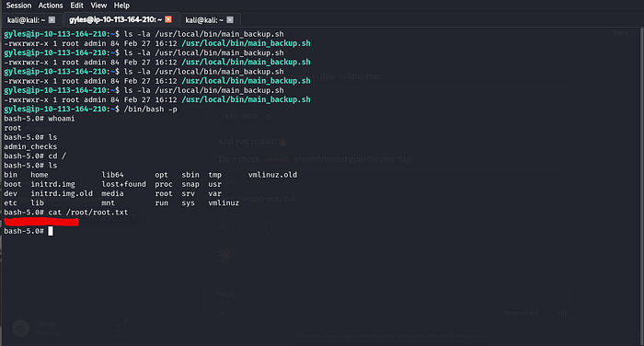
Task: Click the 'admin_checks' directory listing
Action: (30, 146)
